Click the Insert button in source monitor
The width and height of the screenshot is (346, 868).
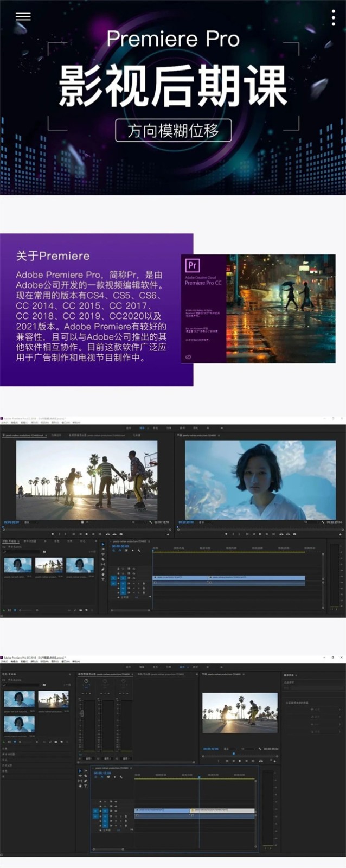107,534
